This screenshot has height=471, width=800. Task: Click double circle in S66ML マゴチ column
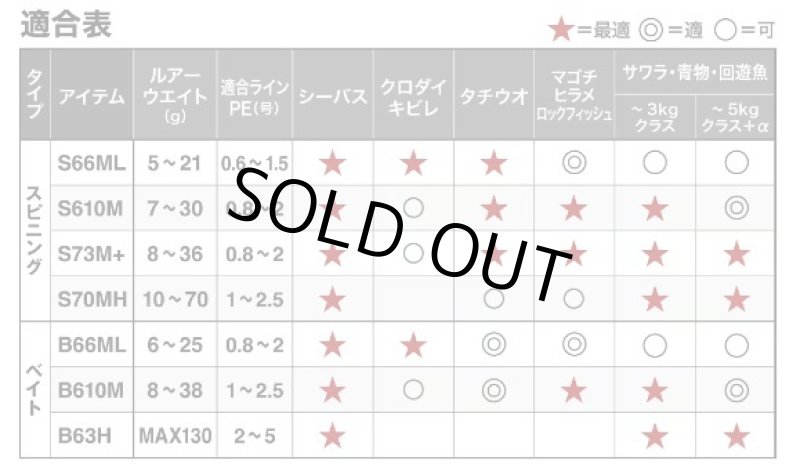574,163
